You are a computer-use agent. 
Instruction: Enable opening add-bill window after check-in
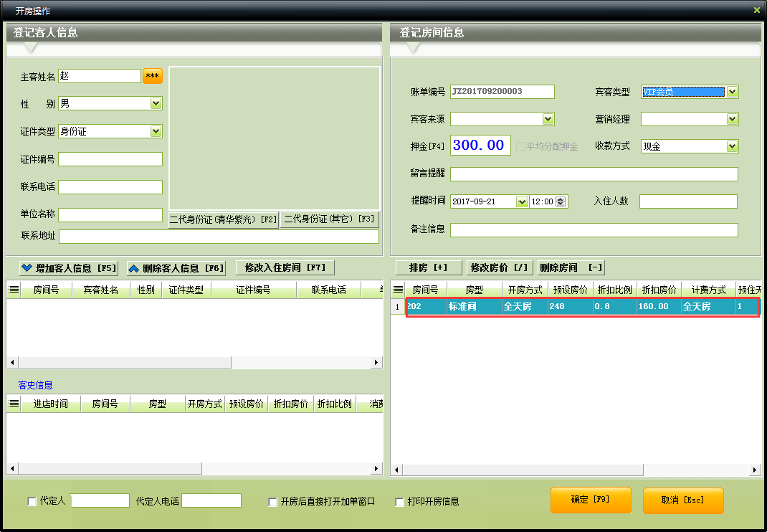coord(273,502)
